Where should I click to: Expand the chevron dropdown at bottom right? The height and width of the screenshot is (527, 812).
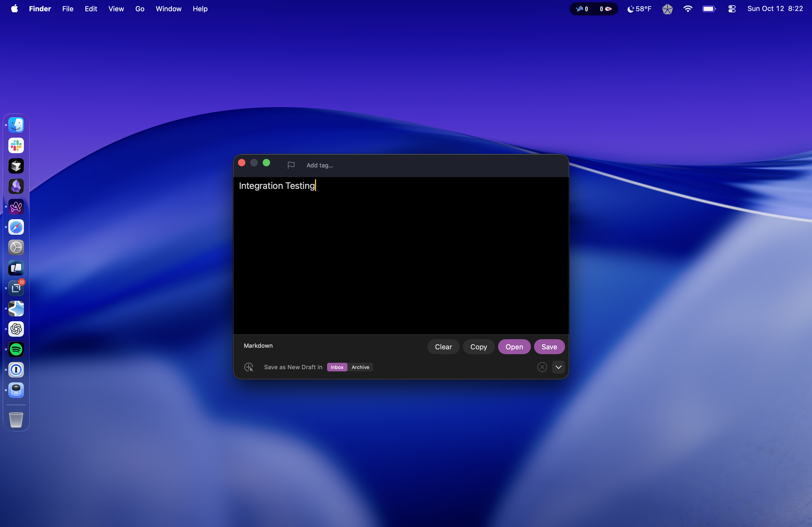click(x=558, y=367)
